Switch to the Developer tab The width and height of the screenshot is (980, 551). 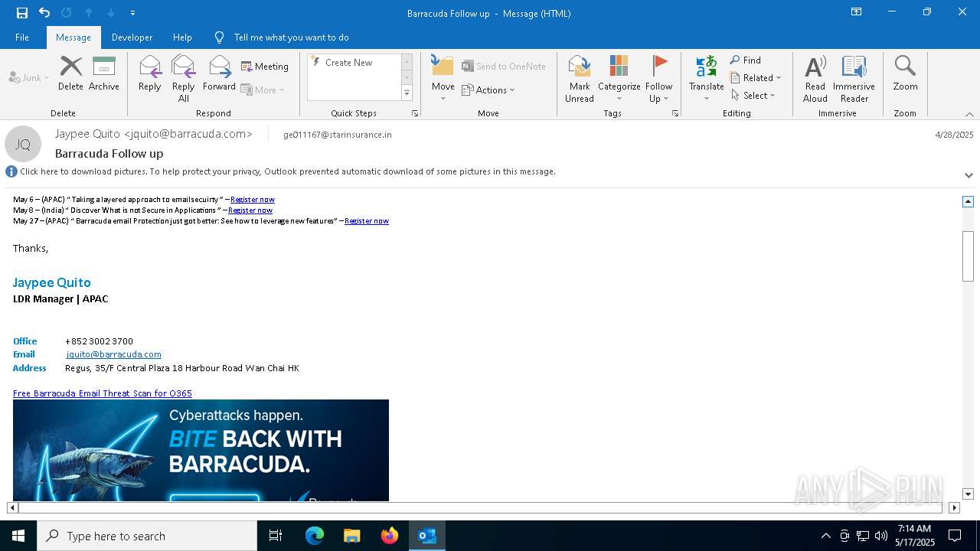coord(132,37)
